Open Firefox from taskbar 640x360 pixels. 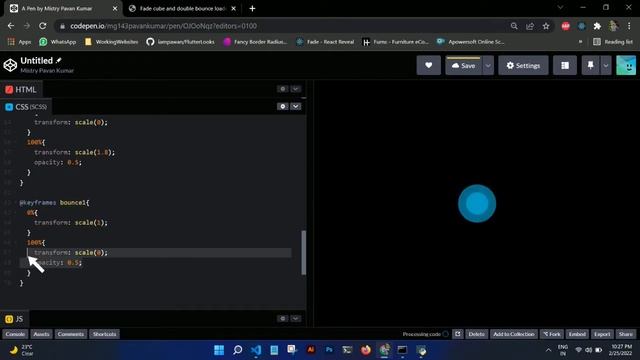366,350
